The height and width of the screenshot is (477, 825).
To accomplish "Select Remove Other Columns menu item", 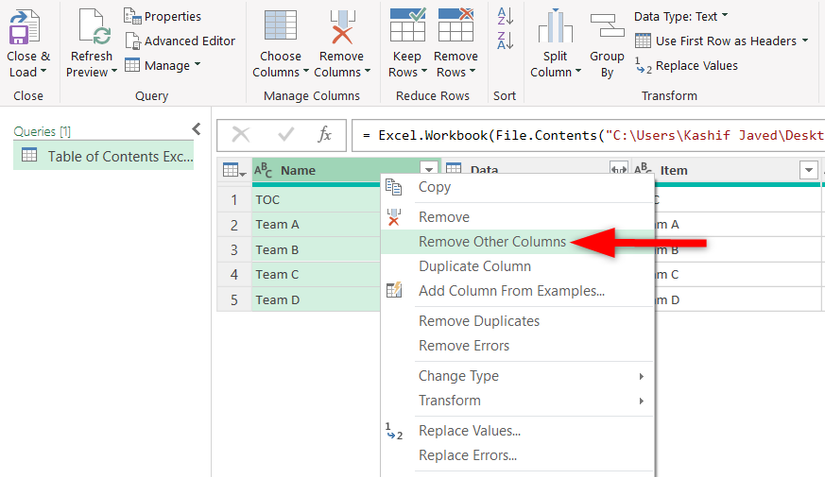I will 492,242.
